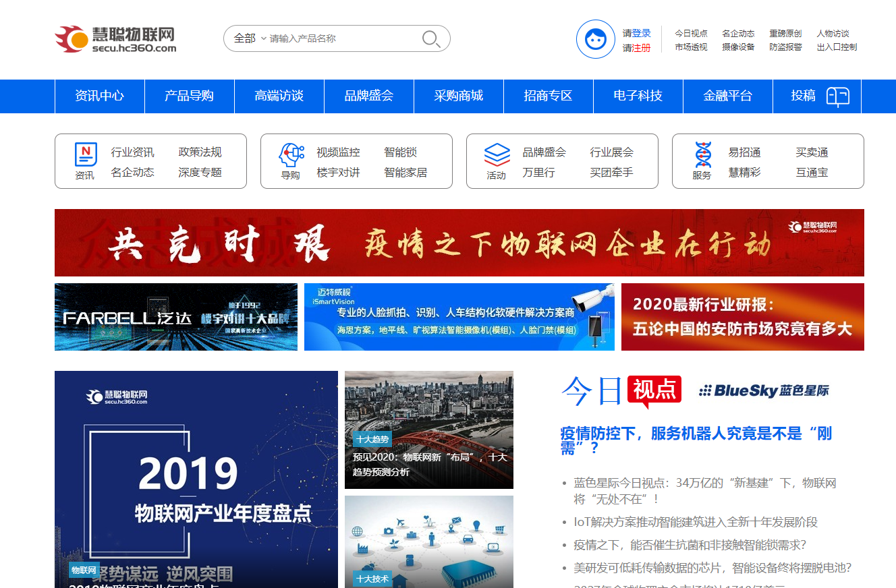Open the 2019 物联网产业年度盘点 feature image
Screen dimensions: 896x588
[196, 479]
